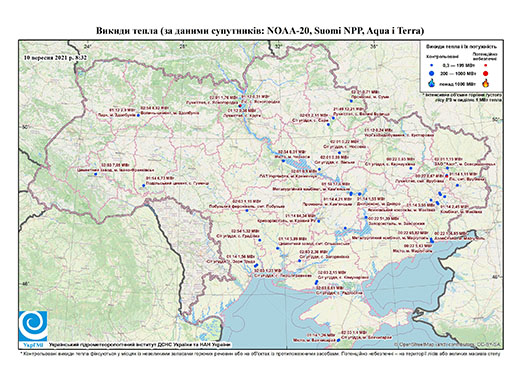Select the Ivano-Frankivsk cement plant marker
Image resolution: width=520 pixels, height=368 pixels.
(x=95, y=174)
